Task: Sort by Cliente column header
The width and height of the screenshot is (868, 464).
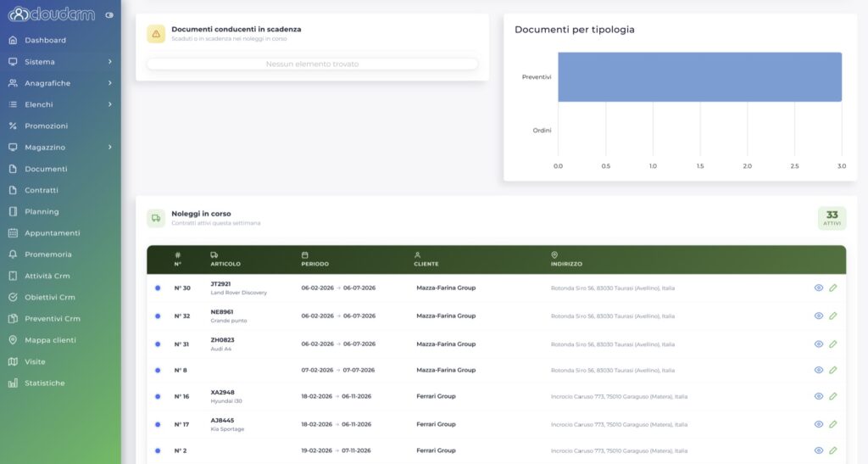Action: point(426,260)
